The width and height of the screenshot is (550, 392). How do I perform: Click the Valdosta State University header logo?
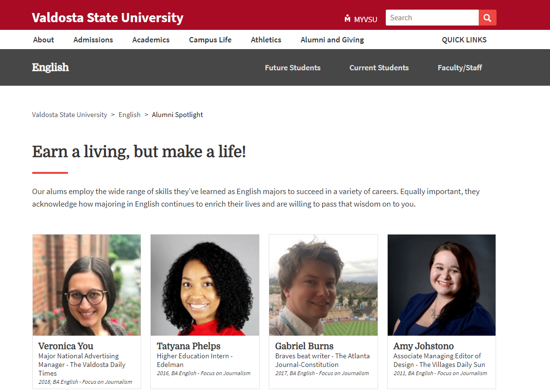[x=107, y=18]
